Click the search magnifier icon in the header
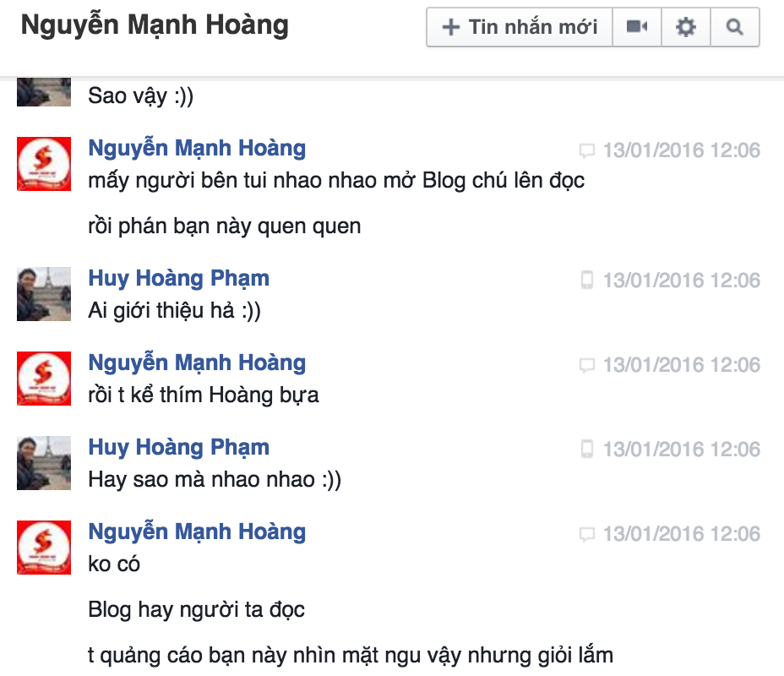Image resolution: width=784 pixels, height=676 pixels. tap(735, 27)
